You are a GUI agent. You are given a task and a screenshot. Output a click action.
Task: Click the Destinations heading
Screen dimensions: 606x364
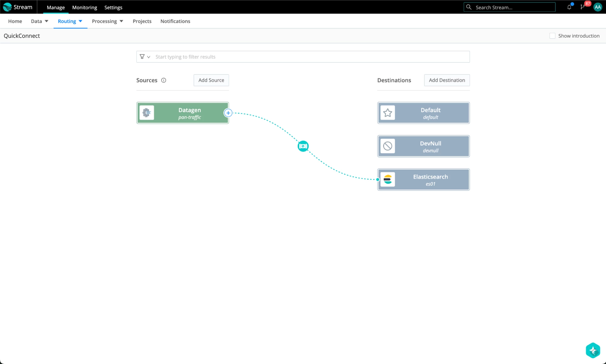(394, 80)
